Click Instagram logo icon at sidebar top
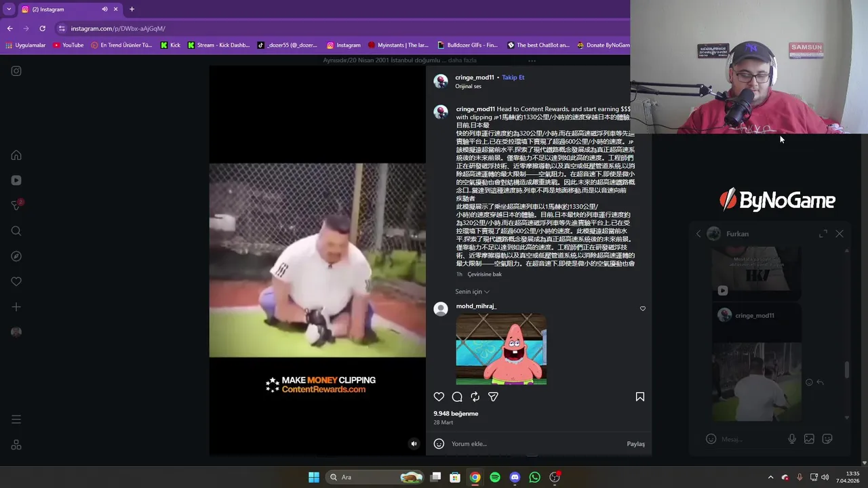This screenshot has width=868, height=488. coord(16,70)
